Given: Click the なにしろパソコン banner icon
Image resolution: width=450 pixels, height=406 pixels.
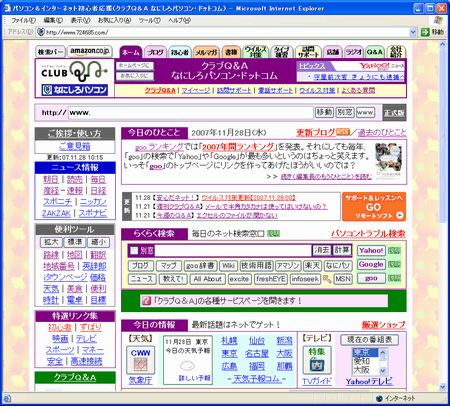Looking at the screenshot, I should coord(75,90).
